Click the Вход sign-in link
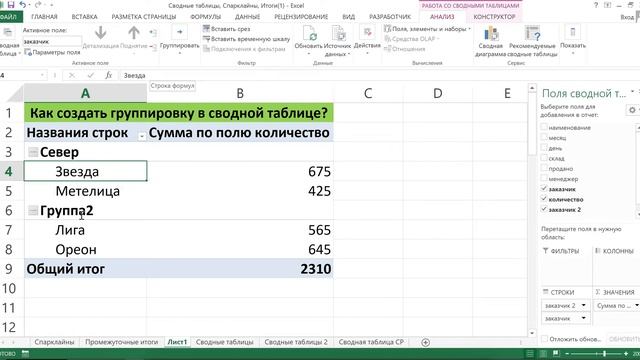This screenshot has width=640, height=360. 627,17
